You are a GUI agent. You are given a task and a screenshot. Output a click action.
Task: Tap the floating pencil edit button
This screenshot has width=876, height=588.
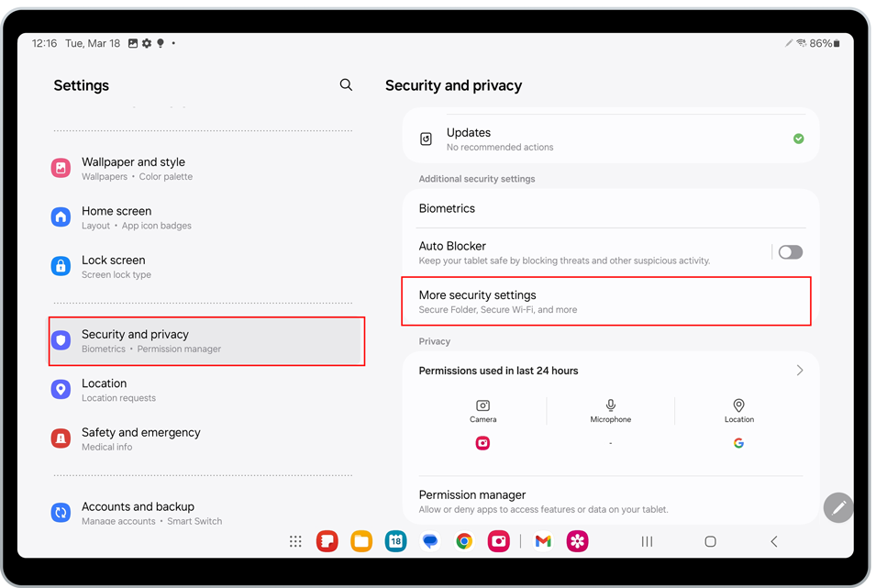pyautogui.click(x=838, y=507)
